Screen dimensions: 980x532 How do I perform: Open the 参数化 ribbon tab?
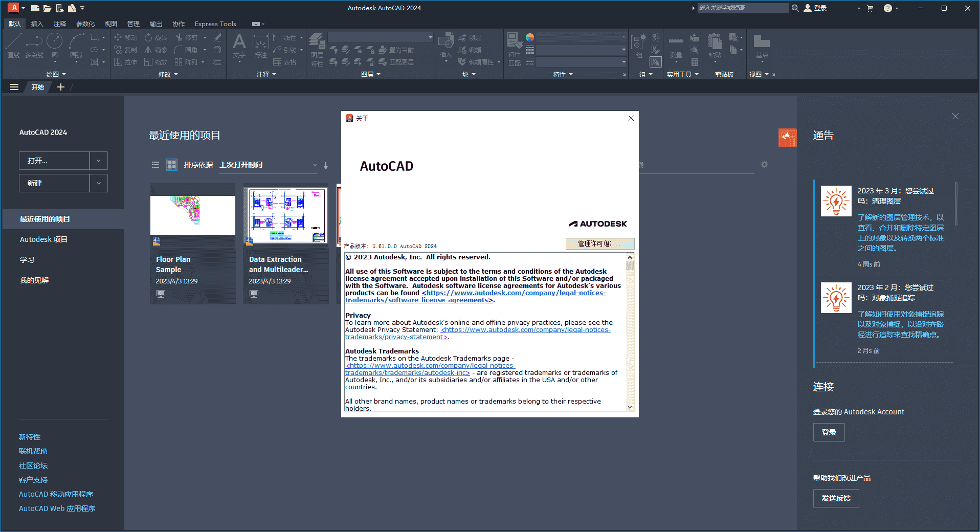tap(86, 24)
